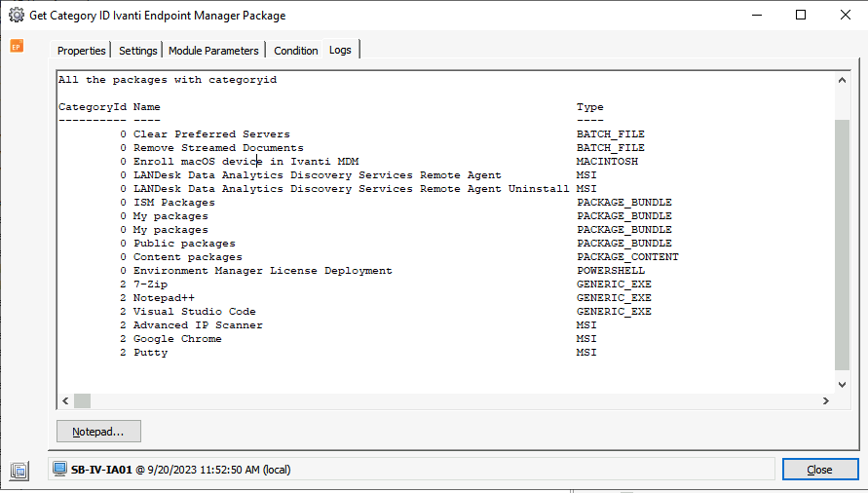This screenshot has height=493, width=868.
Task: Click the horizontal scrollbar thumb
Action: pyautogui.click(x=82, y=400)
